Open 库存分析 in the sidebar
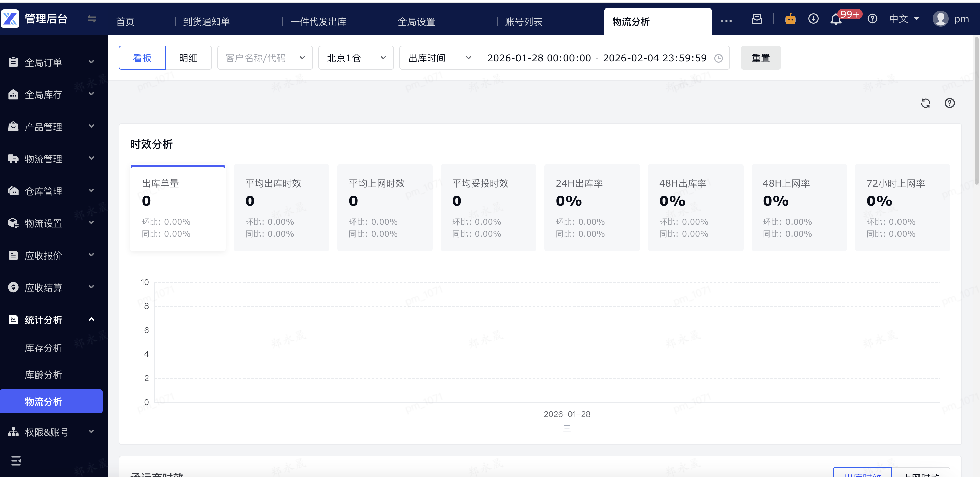980x477 pixels. click(x=43, y=348)
